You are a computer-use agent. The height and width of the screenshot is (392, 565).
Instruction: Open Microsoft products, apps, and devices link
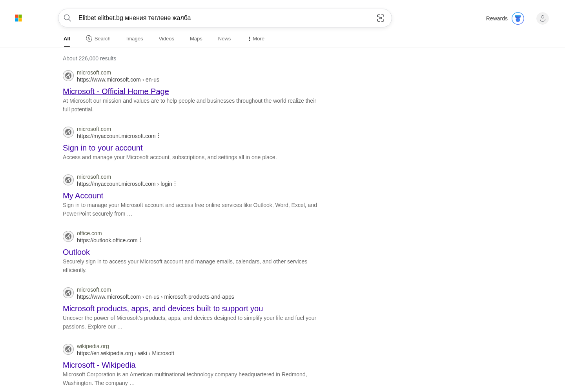pos(163,309)
